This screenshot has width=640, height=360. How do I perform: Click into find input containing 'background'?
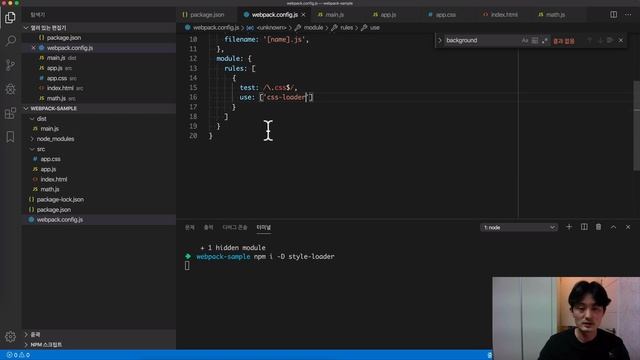click(x=482, y=40)
